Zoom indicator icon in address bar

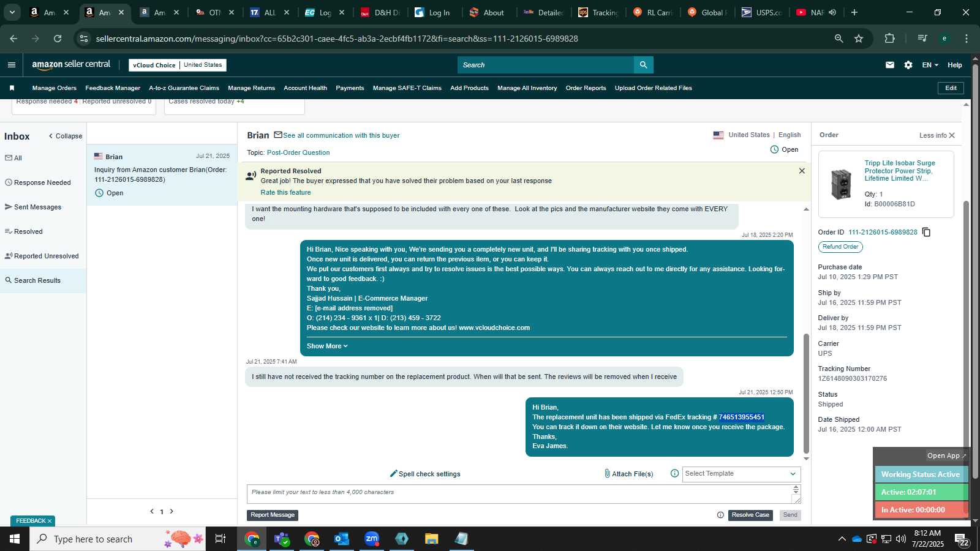point(839,39)
